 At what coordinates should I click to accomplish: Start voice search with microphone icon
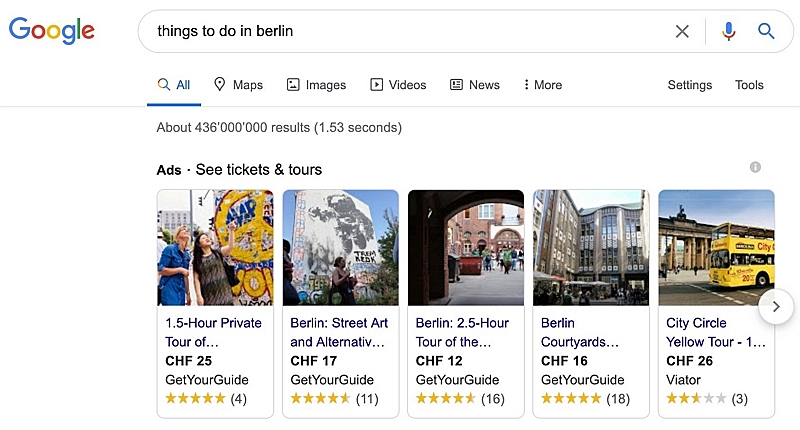coord(729,31)
